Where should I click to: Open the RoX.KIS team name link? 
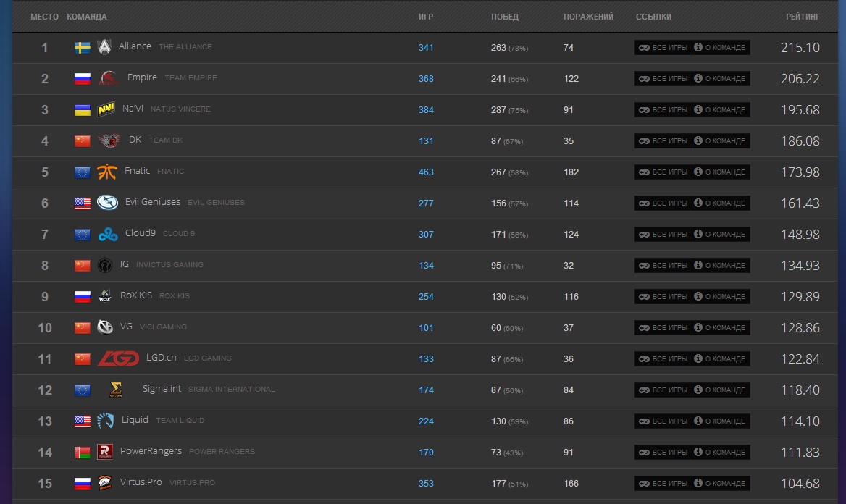click(x=136, y=295)
